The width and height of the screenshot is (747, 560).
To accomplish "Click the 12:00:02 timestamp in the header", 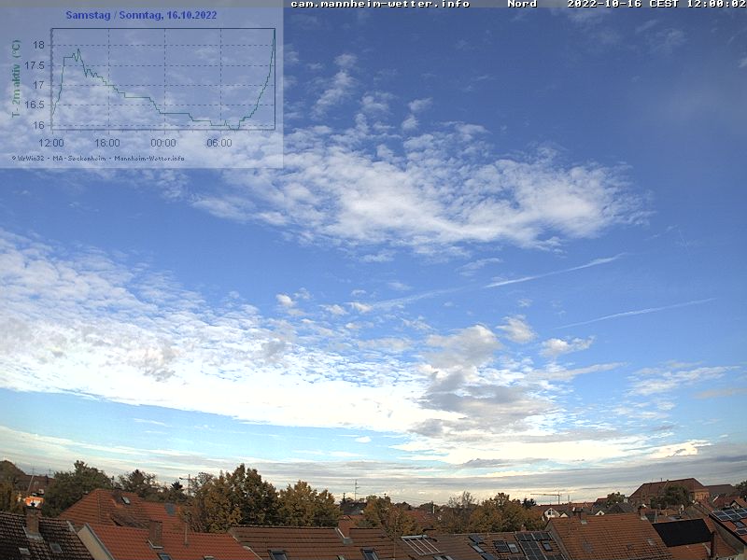I will 715,4.
